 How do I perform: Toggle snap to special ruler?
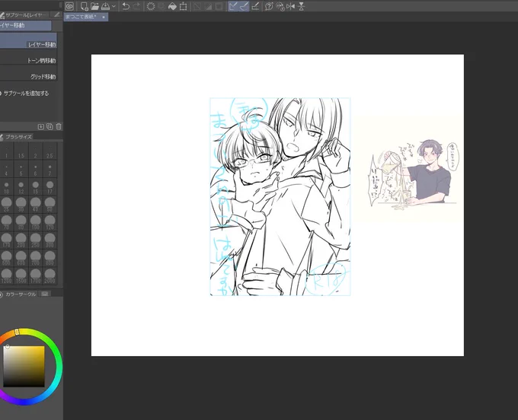(244, 6)
